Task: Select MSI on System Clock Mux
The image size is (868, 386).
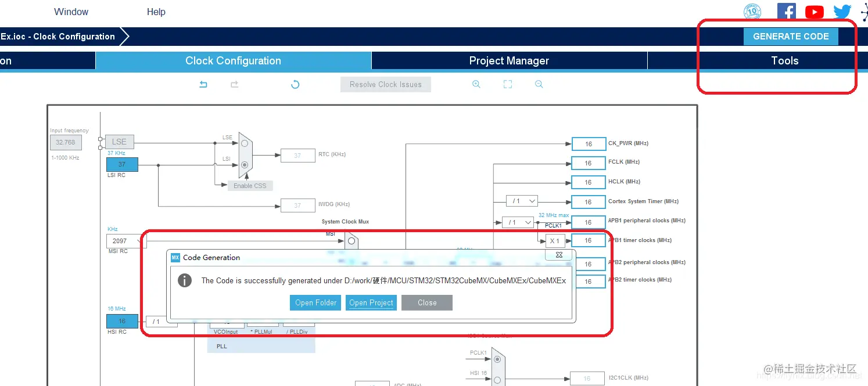Action: 351,240
